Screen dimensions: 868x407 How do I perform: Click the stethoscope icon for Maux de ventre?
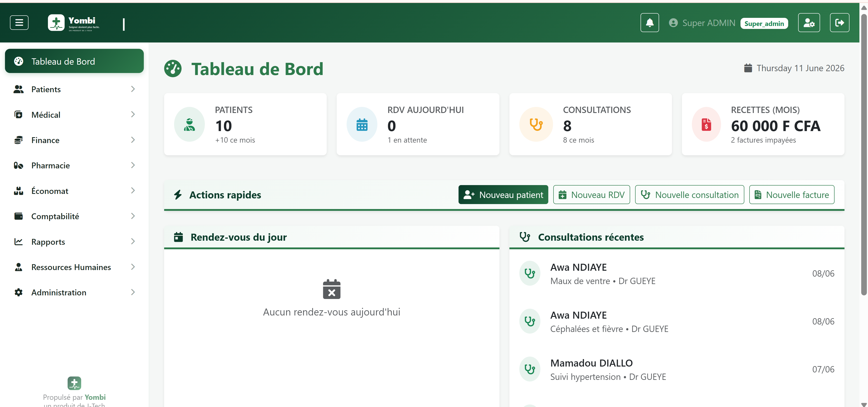click(x=530, y=273)
